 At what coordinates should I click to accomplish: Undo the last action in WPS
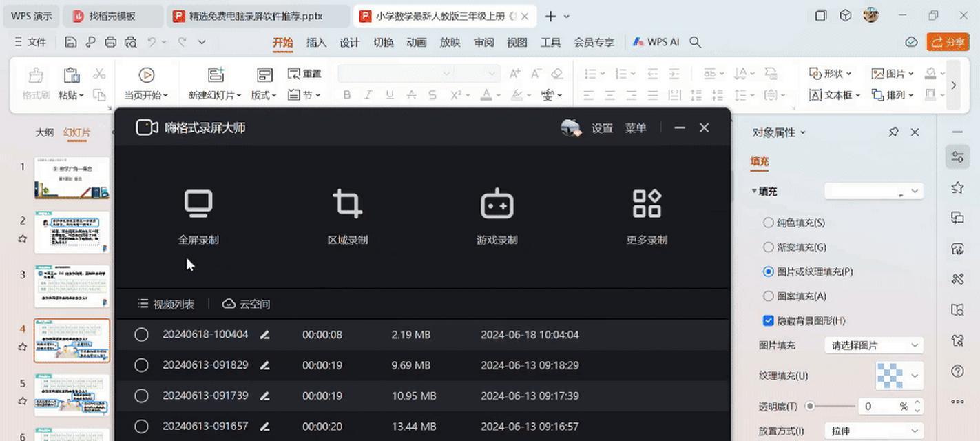[152, 42]
